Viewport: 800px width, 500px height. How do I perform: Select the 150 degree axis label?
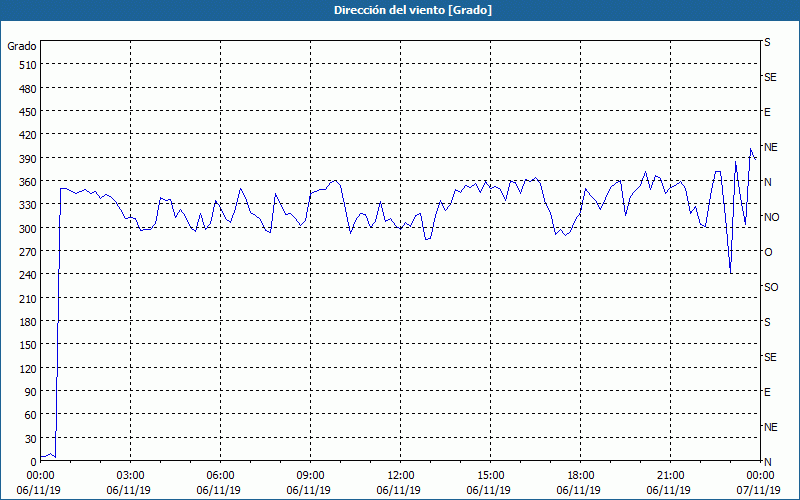pyautogui.click(x=29, y=345)
